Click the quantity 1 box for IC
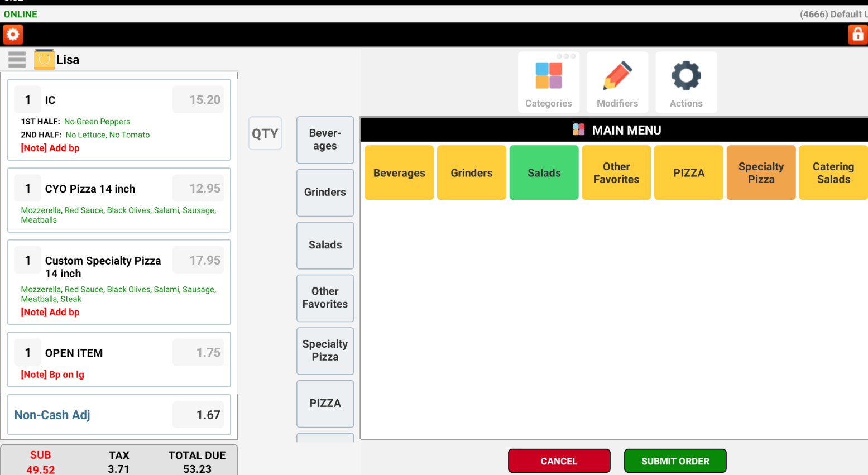This screenshot has height=475, width=868. coord(28,100)
